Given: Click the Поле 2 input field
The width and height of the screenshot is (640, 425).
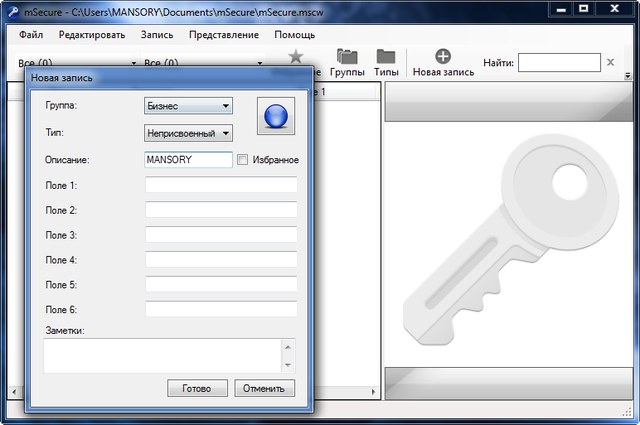Looking at the screenshot, I should (x=221, y=210).
